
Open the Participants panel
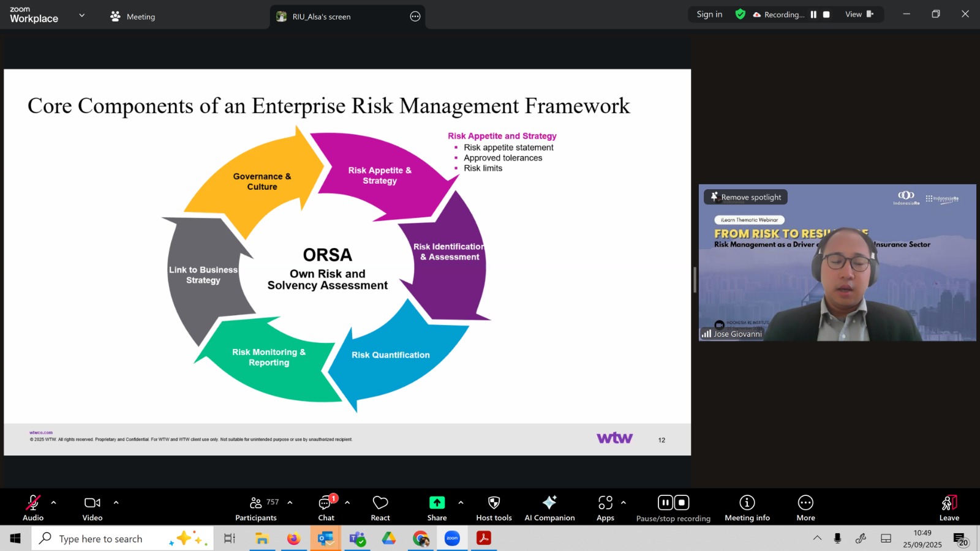click(256, 508)
